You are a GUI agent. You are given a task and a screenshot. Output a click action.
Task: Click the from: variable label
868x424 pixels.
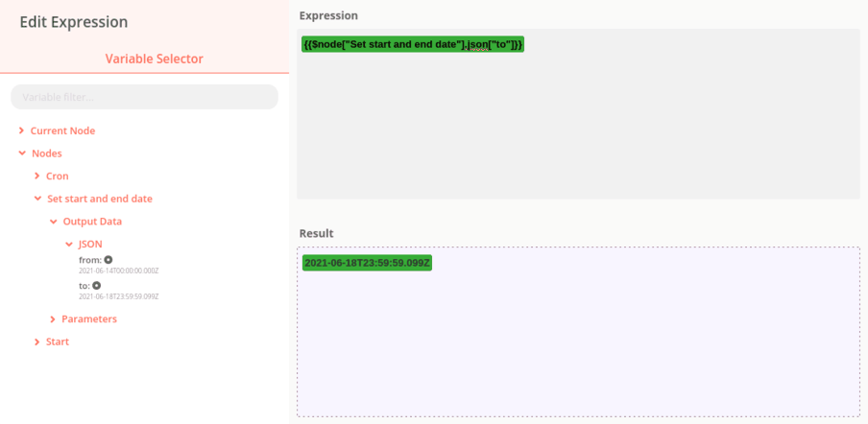(x=89, y=260)
